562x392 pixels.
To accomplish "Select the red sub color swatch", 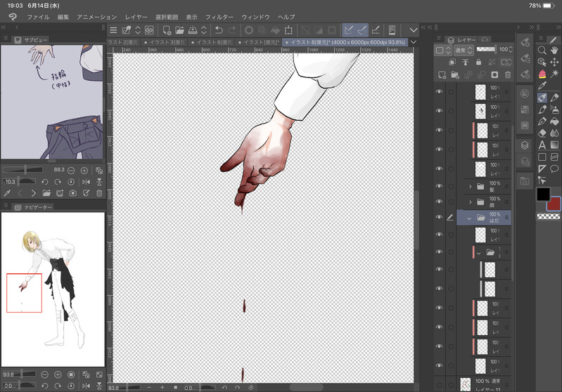I will tap(554, 204).
